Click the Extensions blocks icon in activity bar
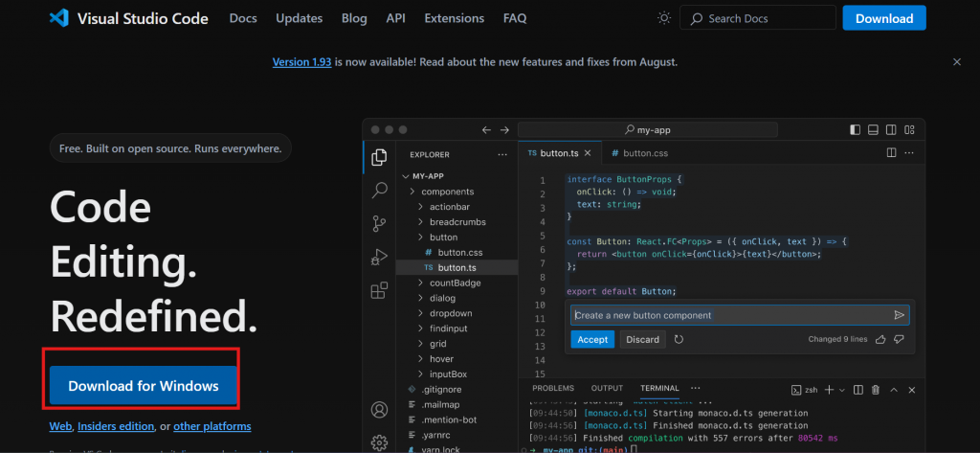Viewport: 980px width, 453px height. coord(379,290)
